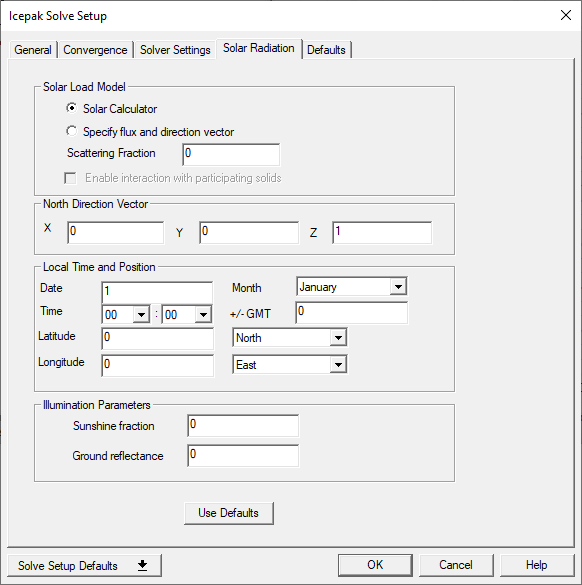This screenshot has width=582, height=585.
Task: Open Help for solve setup
Action: (536, 565)
